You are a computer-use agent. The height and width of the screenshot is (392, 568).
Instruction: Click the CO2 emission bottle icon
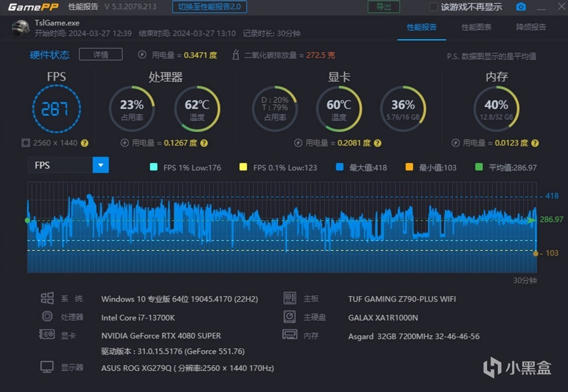[236, 55]
